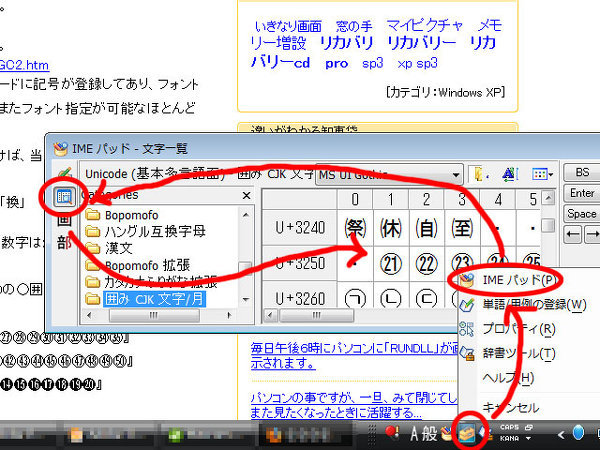The width and height of the screenshot is (600, 450).
Task: Click the Space button in IME Pad
Action: click(x=582, y=214)
